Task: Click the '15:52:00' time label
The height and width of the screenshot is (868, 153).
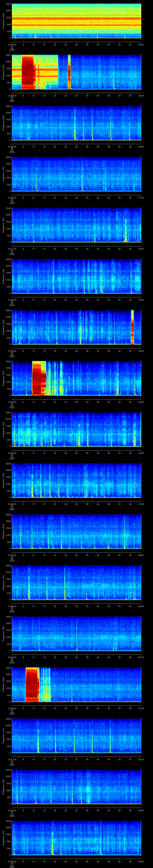Action: [x=12, y=810]
